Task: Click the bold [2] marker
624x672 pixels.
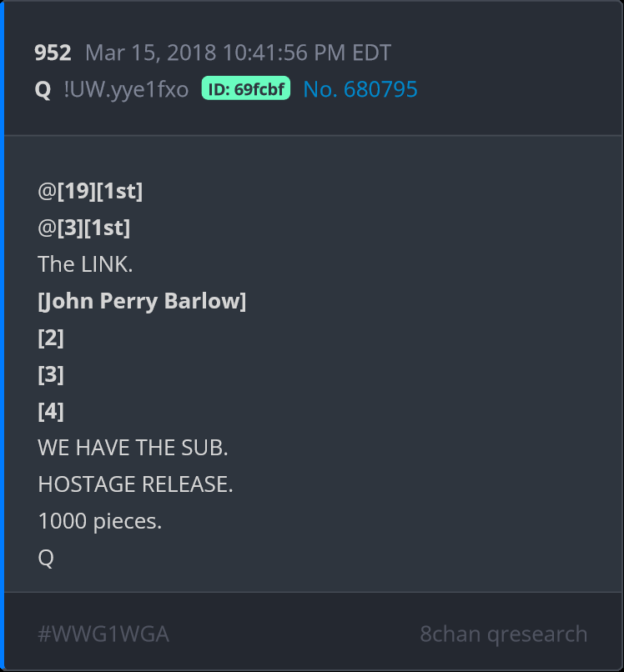Action: (x=51, y=338)
